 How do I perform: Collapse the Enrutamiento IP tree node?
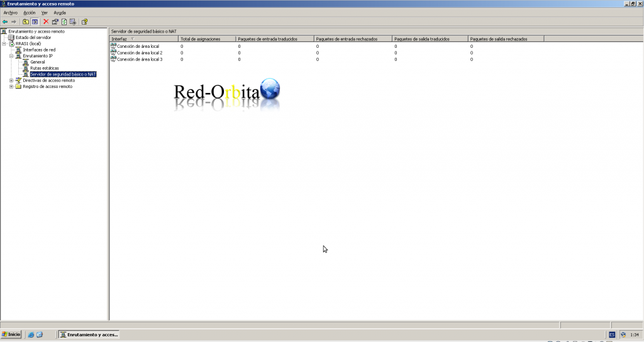click(11, 56)
